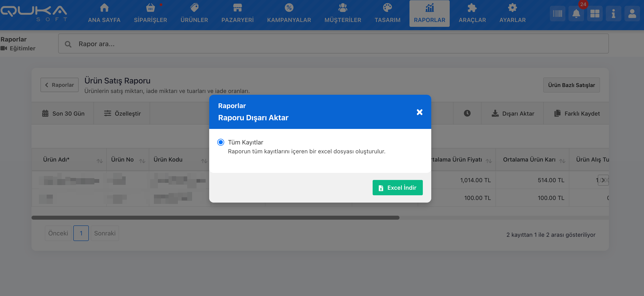
Task: Sort by Ürün No column arrows
Action: click(x=142, y=161)
